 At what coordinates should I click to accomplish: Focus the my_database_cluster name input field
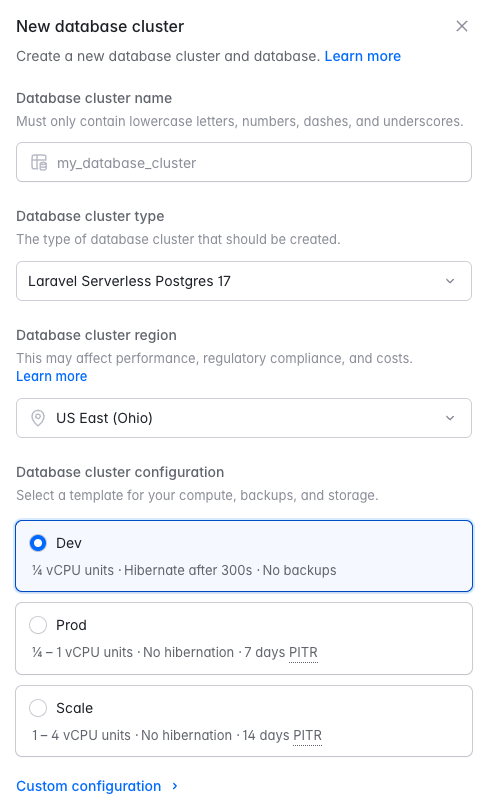[244, 162]
